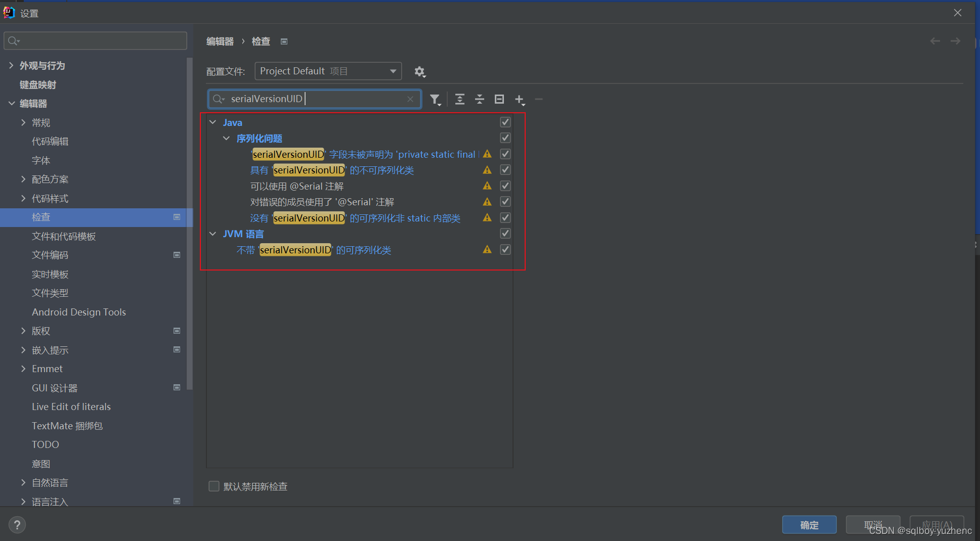Open the inspection filter funnel menu

pos(435,100)
